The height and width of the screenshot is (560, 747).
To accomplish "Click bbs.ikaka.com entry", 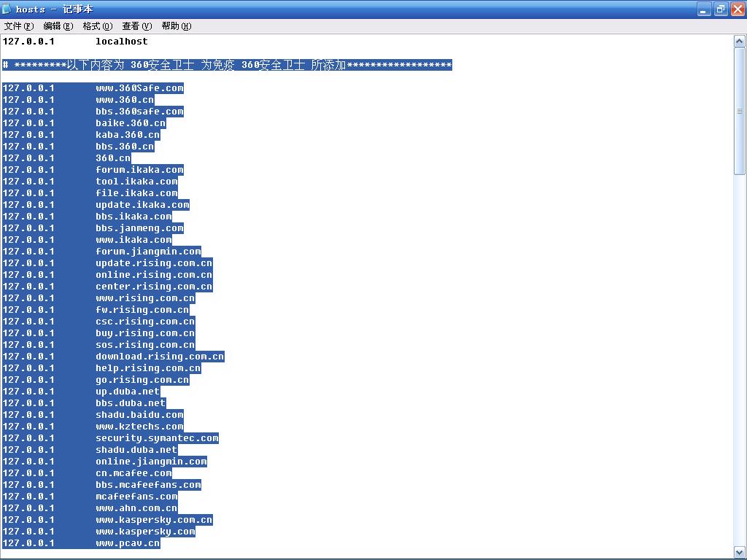I will [133, 217].
